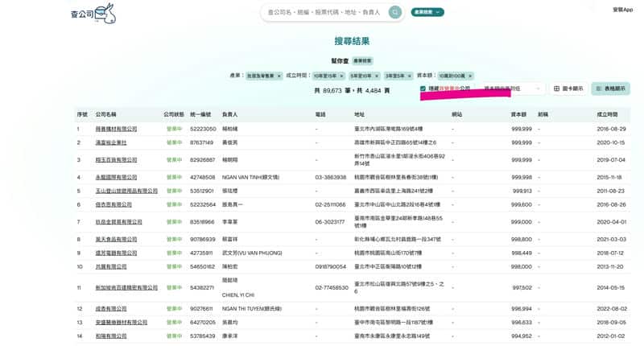Click owner name CHIEN, YI CHI
The height and width of the screenshot is (346, 644).
(238, 295)
